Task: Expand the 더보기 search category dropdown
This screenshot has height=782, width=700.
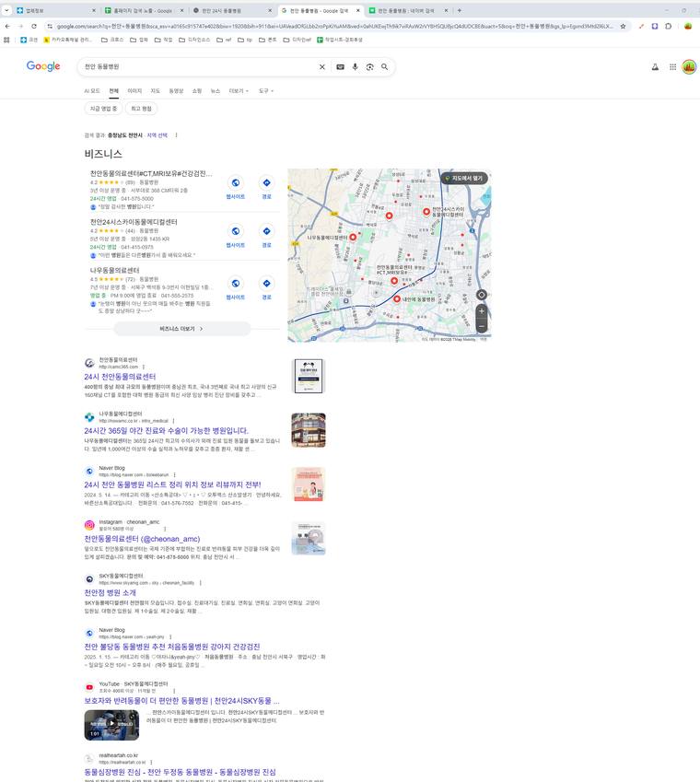Action: [239, 91]
